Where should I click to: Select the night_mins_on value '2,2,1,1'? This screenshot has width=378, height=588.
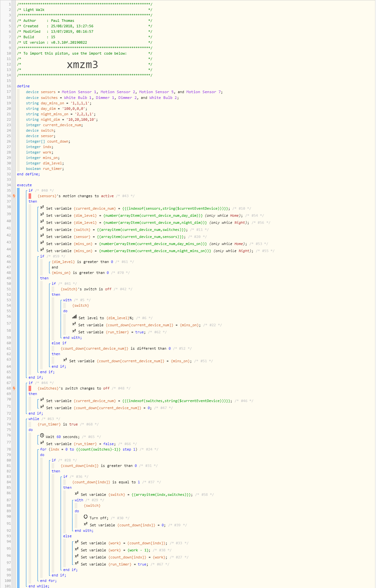tap(84, 114)
